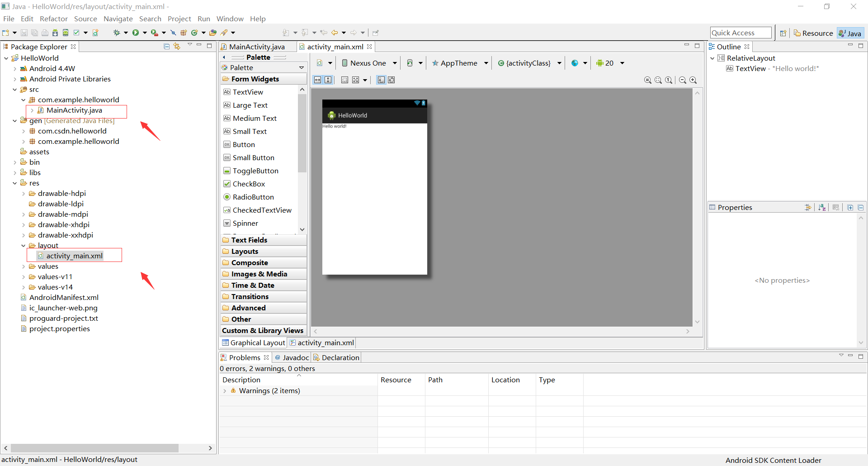Image resolution: width=868 pixels, height=466 pixels.
Task: Click the Package Explorer horizontal scrollbar
Action: pos(94,448)
